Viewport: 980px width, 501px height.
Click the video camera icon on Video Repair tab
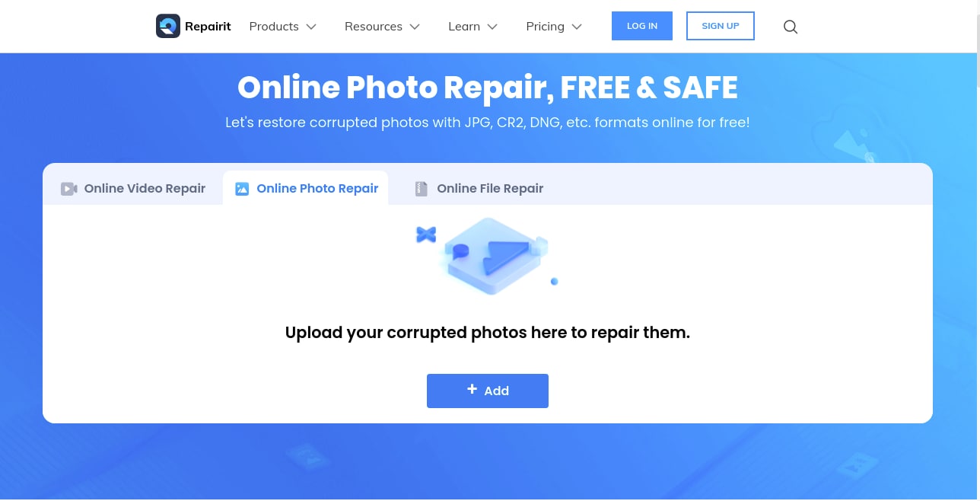click(x=69, y=188)
